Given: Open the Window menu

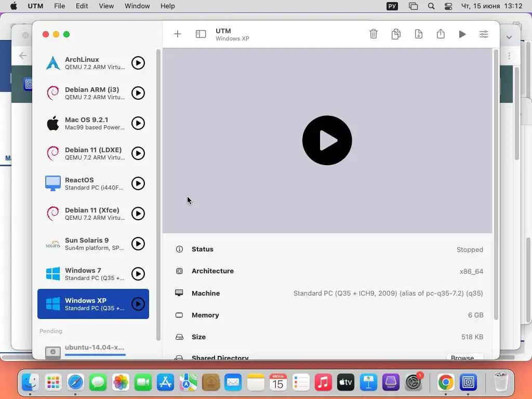Looking at the screenshot, I should point(137,6).
